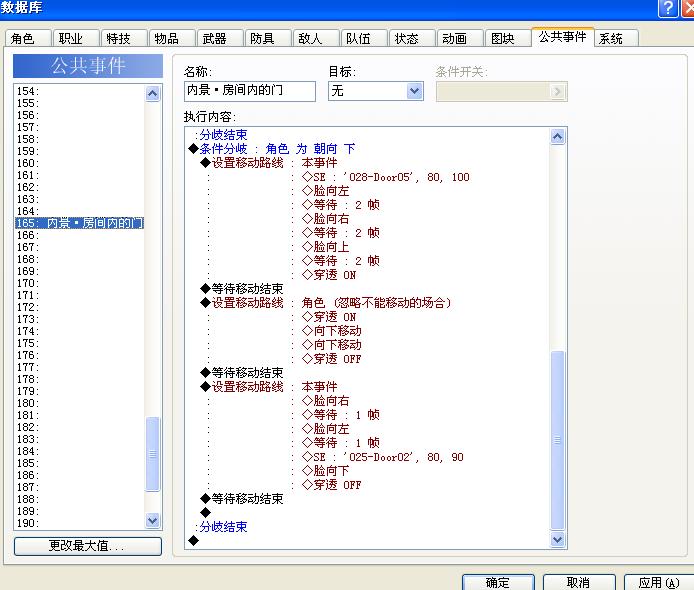Select the top 分歧结束 line
Viewport: 694px width, 590px height.
pyautogui.click(x=221, y=135)
